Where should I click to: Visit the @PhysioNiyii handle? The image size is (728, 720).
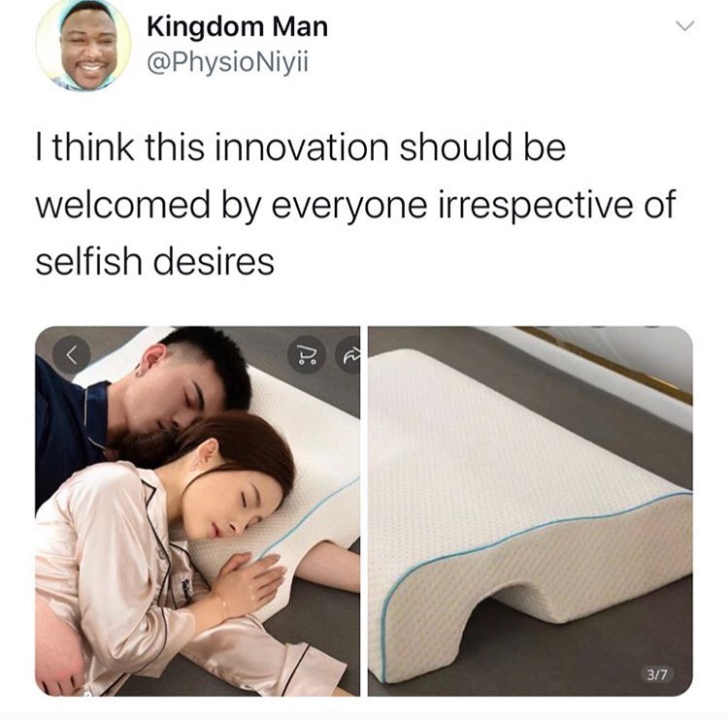[x=227, y=63]
